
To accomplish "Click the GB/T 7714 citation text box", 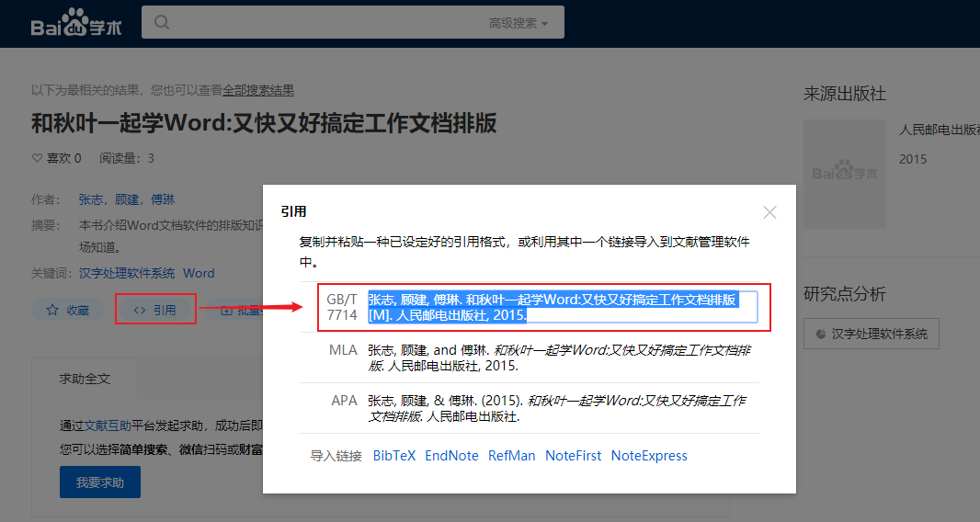I will [x=562, y=307].
